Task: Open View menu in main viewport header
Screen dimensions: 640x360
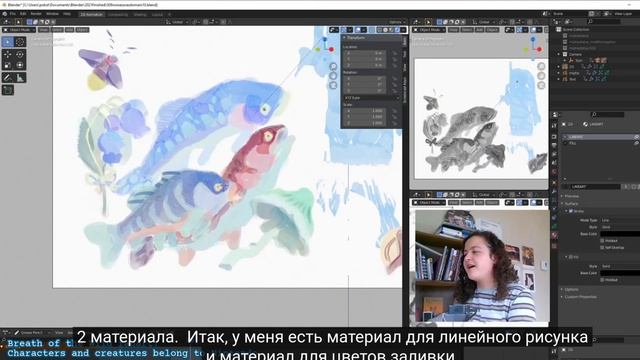Action: click(44, 30)
